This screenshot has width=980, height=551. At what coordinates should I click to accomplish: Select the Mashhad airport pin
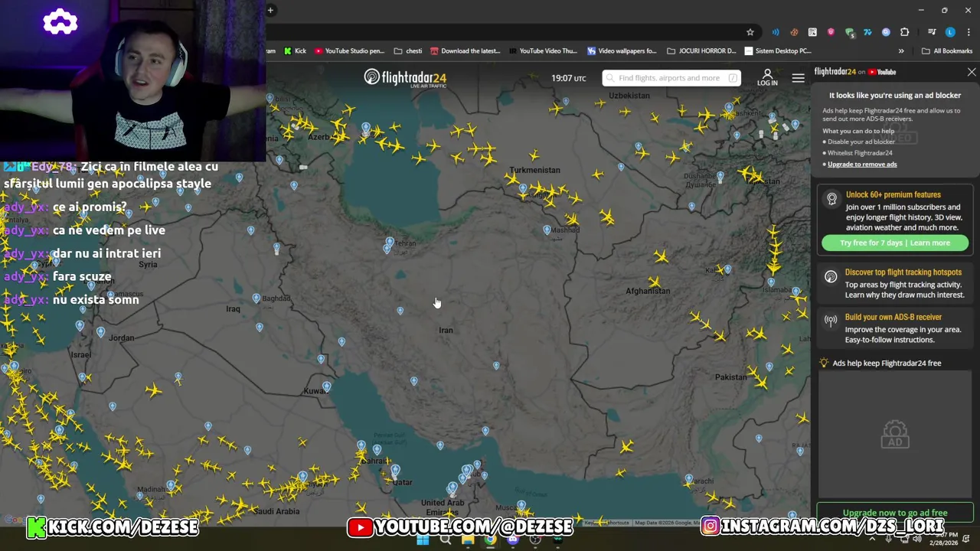547,230
